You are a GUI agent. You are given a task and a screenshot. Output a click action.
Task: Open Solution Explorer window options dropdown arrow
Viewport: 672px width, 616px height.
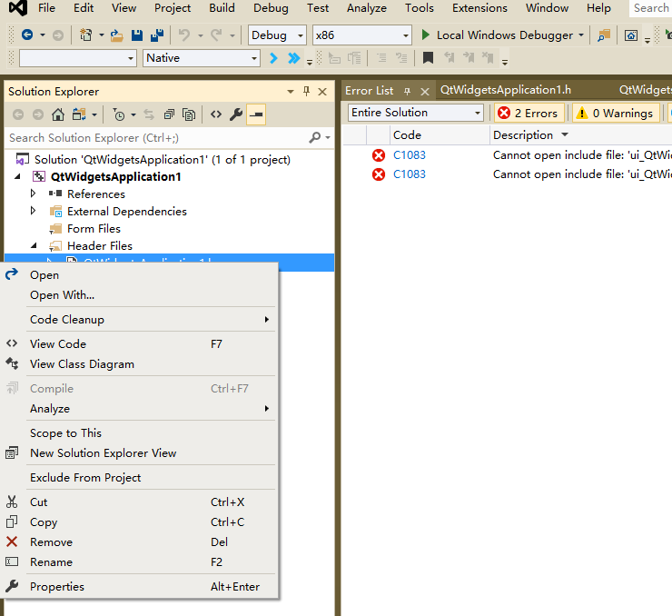pyautogui.click(x=291, y=91)
